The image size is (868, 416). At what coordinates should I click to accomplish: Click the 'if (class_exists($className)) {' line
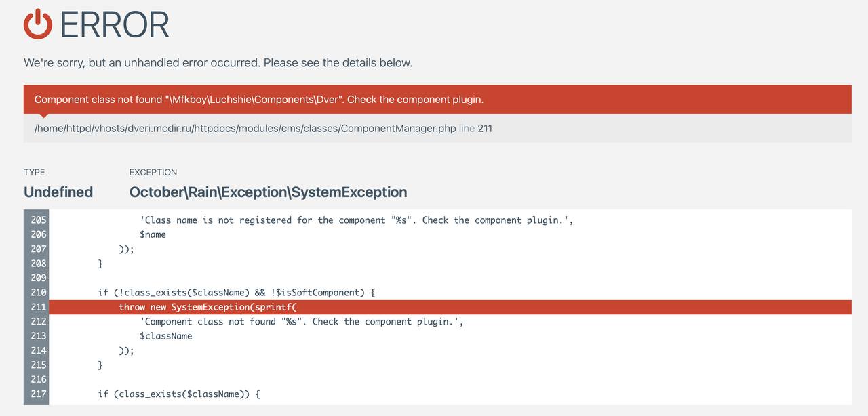tap(179, 394)
